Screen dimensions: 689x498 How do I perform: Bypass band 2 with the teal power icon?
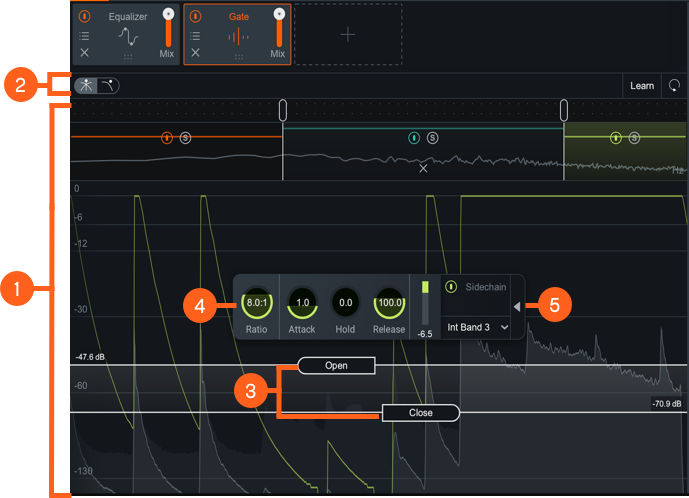[x=414, y=138]
